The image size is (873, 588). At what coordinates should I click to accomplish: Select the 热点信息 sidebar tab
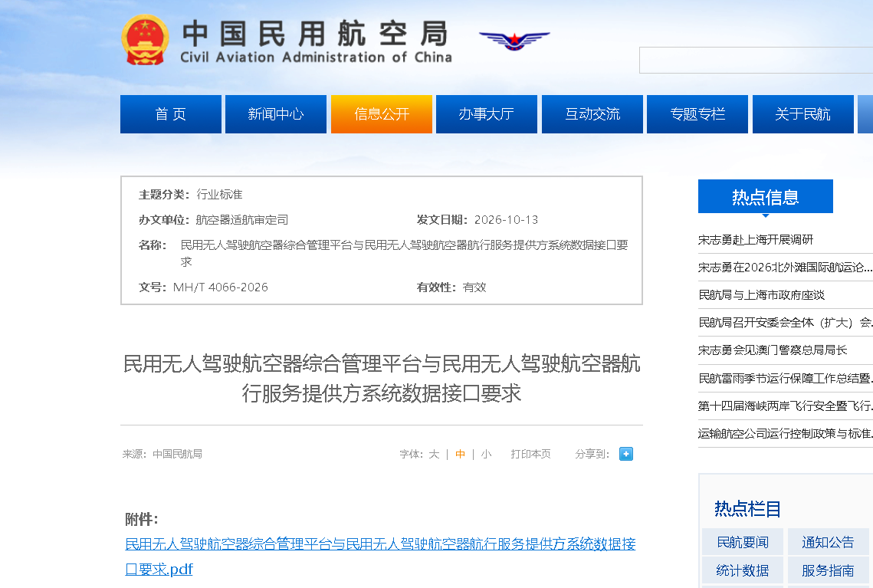tap(766, 196)
